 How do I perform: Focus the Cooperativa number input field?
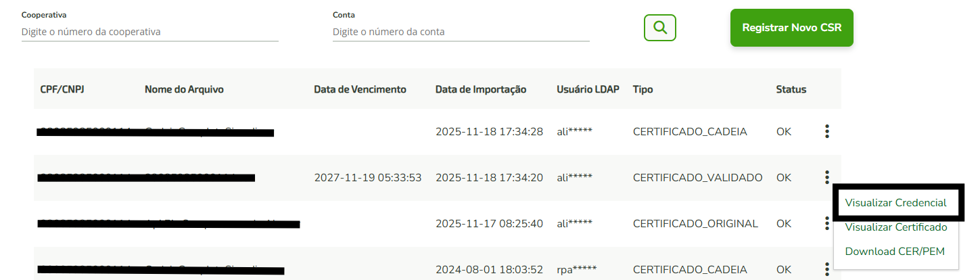[x=149, y=32]
